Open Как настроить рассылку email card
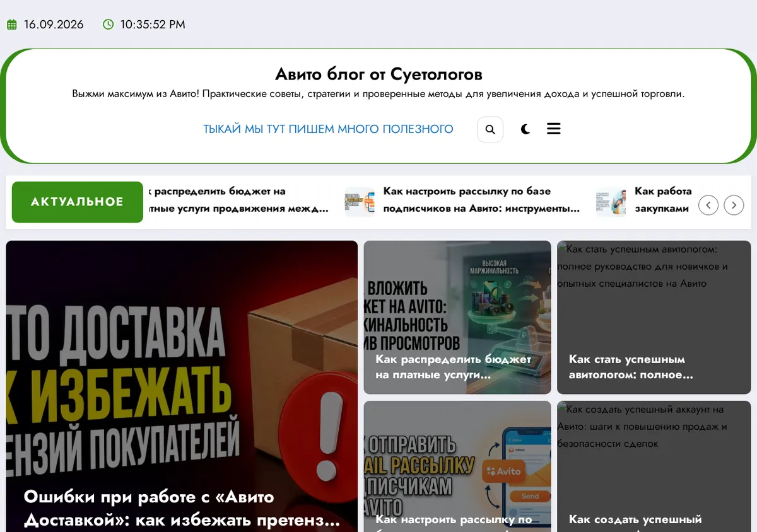The image size is (757, 532). (457, 466)
